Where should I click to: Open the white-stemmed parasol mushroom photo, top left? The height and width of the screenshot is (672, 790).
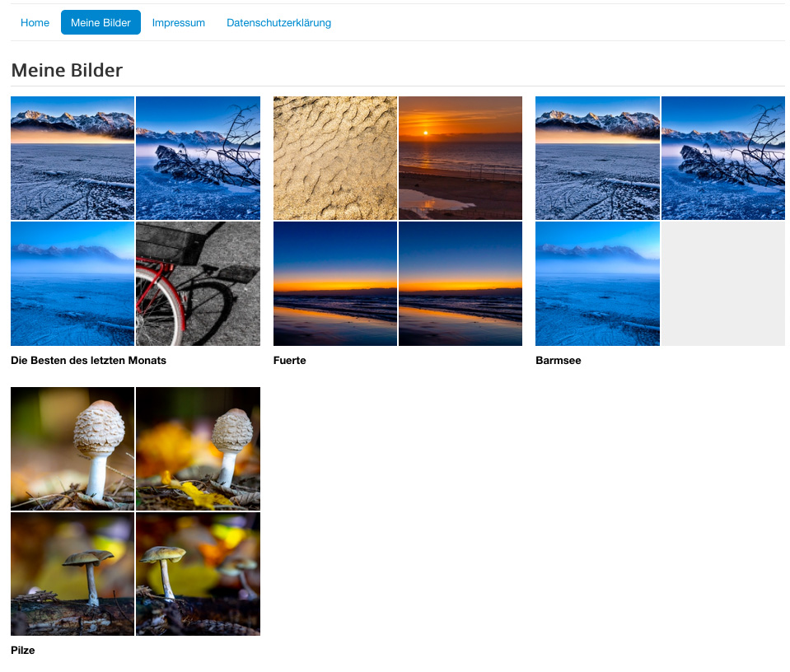click(x=72, y=449)
